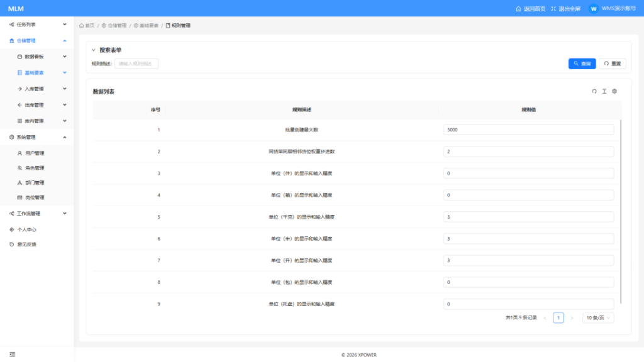
Task: Open table column settings gear icon
Action: [614, 91]
